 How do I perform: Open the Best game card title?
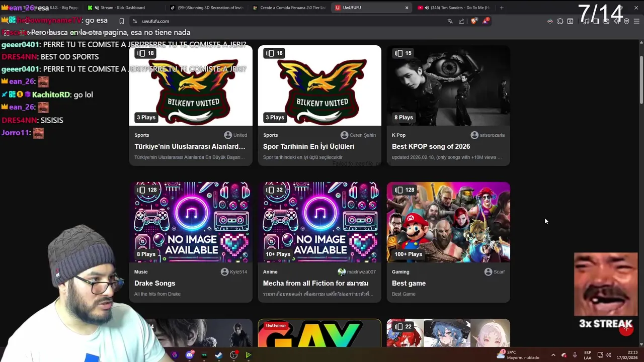coord(409,283)
